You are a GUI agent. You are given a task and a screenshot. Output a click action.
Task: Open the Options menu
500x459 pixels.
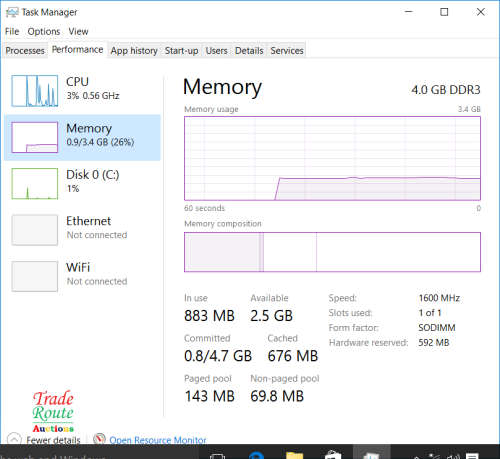44,31
